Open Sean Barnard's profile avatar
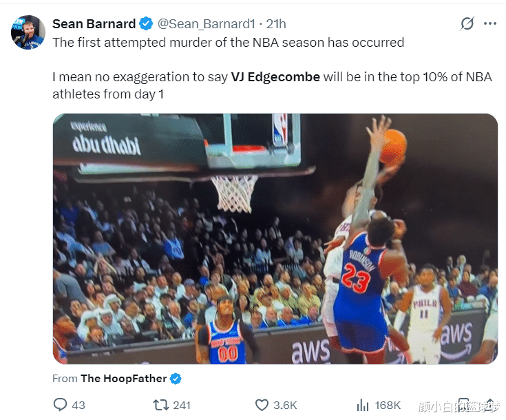This screenshot has height=420, width=506. pyautogui.click(x=28, y=32)
